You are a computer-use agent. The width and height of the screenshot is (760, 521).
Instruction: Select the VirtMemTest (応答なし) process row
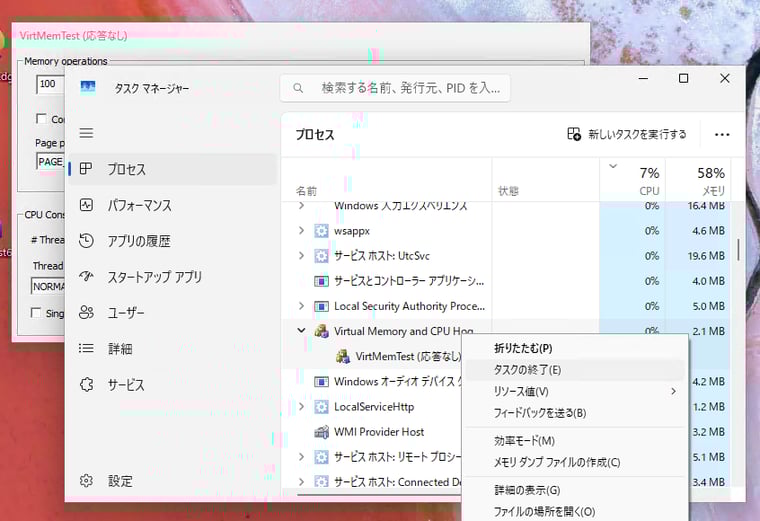point(372,357)
